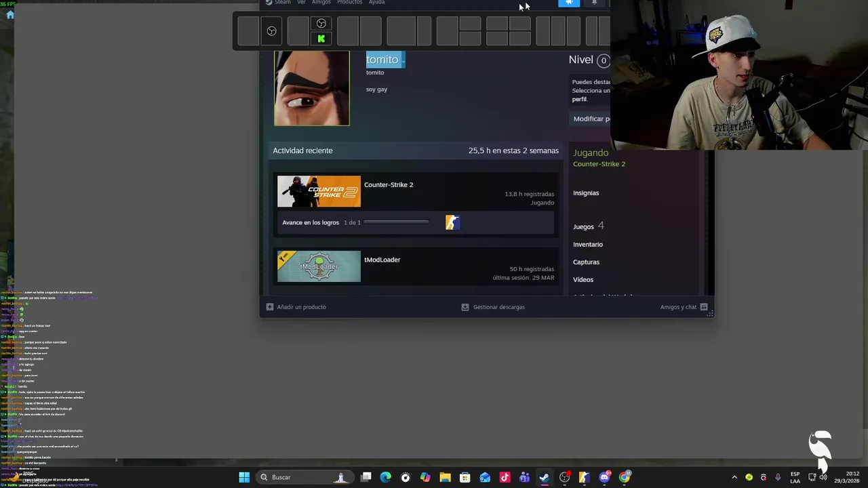Viewport: 868px width, 488px height.
Task: Open Google Chrome from taskbar
Action: pyautogui.click(x=624, y=477)
